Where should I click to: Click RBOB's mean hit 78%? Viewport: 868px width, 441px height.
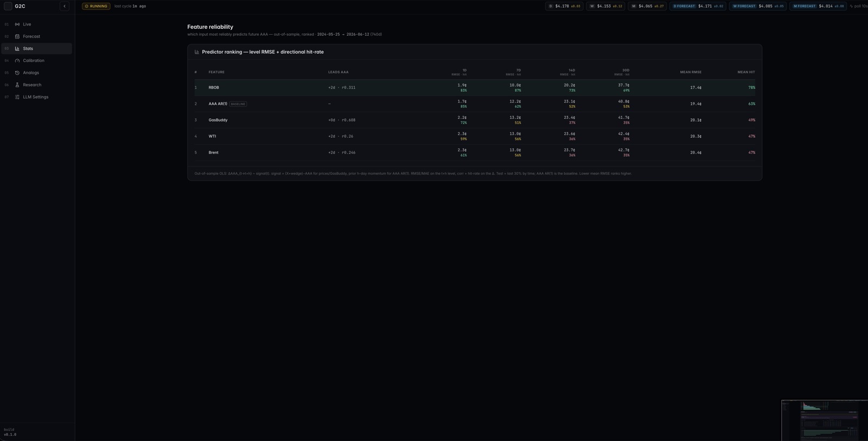point(751,87)
